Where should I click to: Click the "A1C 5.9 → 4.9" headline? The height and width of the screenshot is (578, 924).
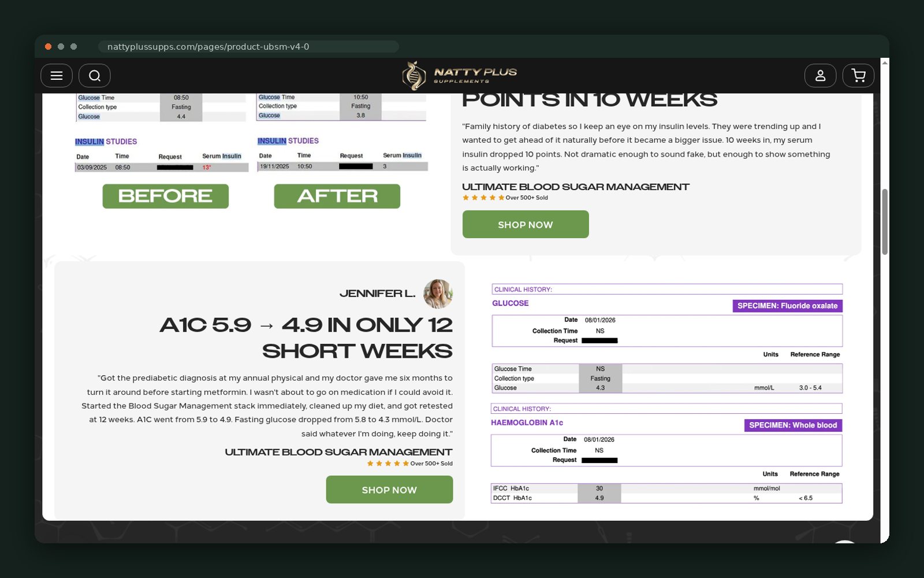click(306, 338)
